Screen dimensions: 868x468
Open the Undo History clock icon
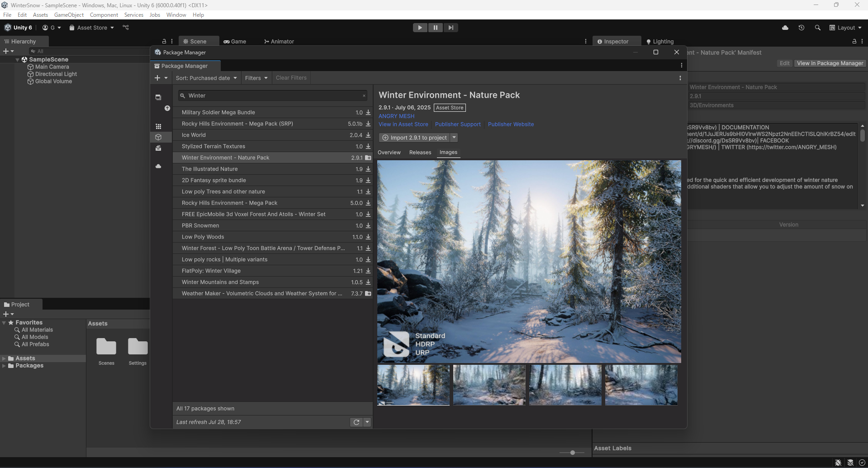(x=802, y=28)
